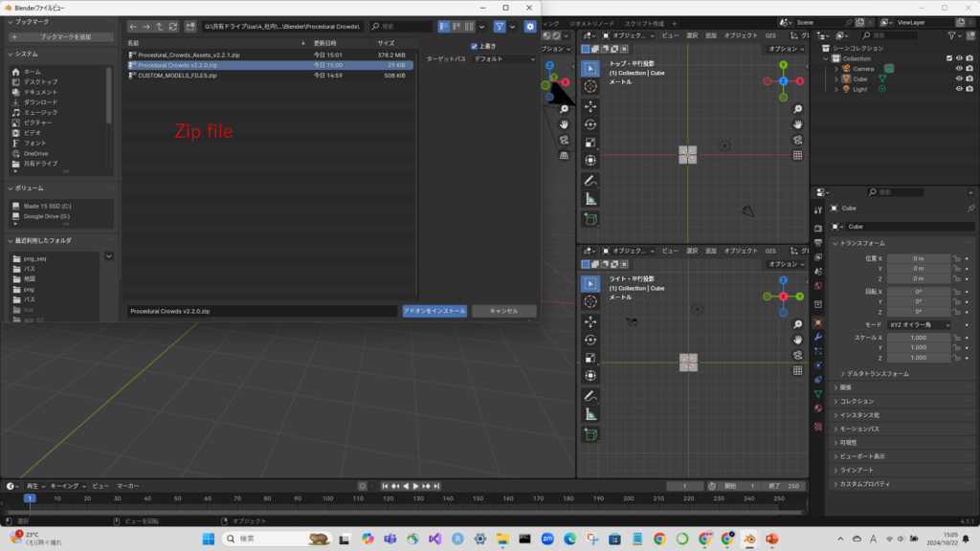980x551 pixels.
Task: Expand the Light item in outliner
Action: (x=835, y=89)
